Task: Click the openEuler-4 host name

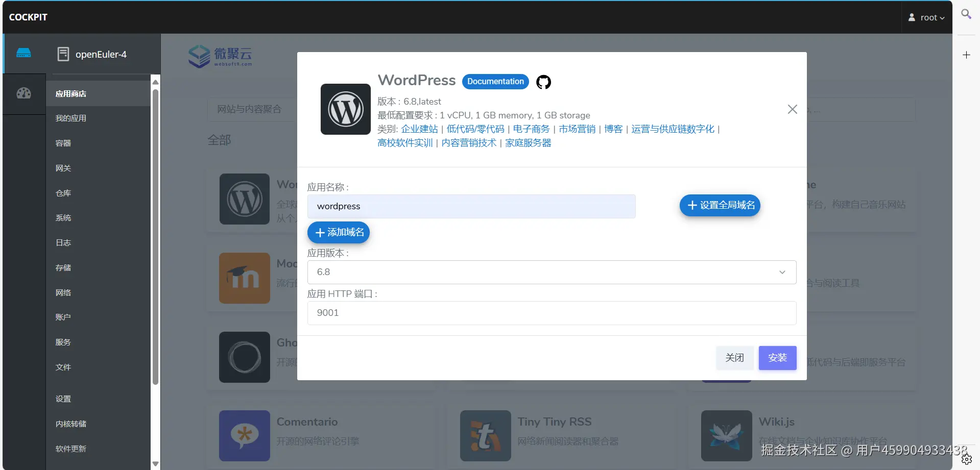Action: [101, 54]
